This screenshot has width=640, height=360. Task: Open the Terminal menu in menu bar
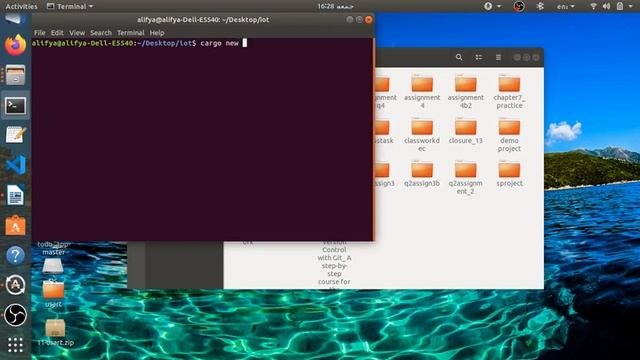click(x=131, y=33)
